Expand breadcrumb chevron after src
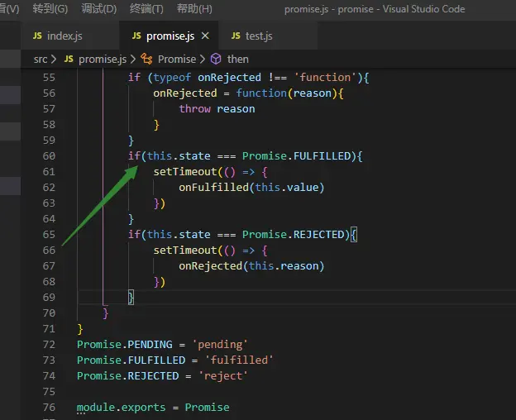Viewport: 516px width, 420px height. tap(54, 60)
